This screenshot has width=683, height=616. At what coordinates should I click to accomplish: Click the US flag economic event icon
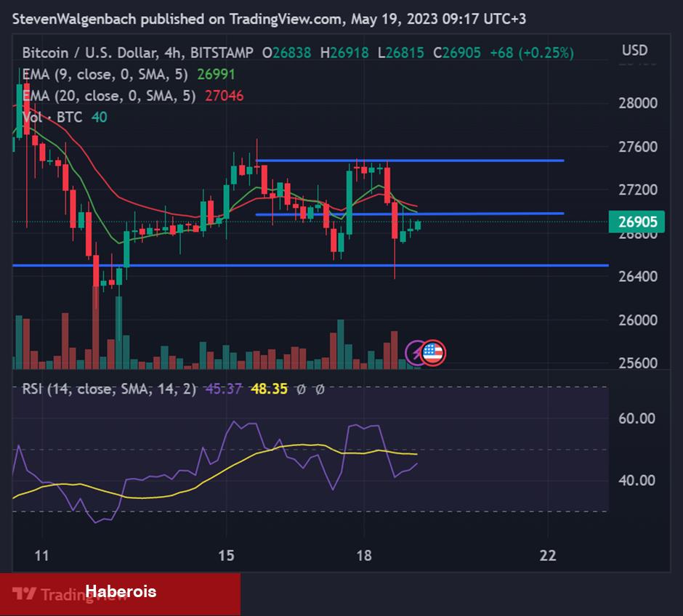pos(433,352)
